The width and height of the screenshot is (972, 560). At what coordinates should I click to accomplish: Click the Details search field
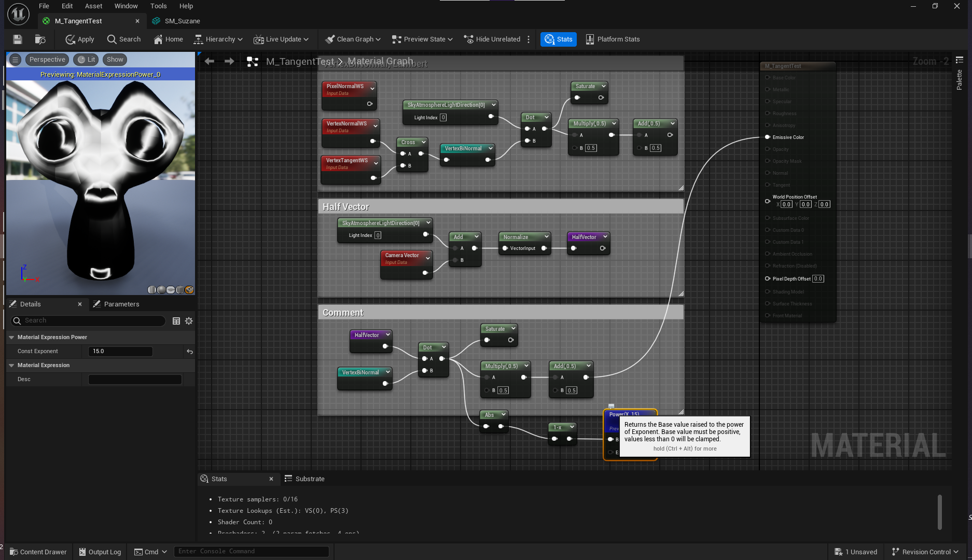(88, 321)
